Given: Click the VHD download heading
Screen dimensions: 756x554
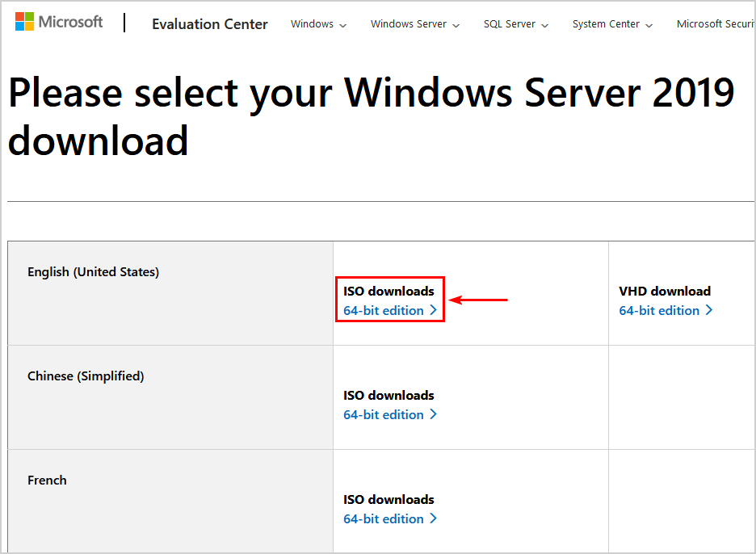Looking at the screenshot, I should click(x=665, y=292).
